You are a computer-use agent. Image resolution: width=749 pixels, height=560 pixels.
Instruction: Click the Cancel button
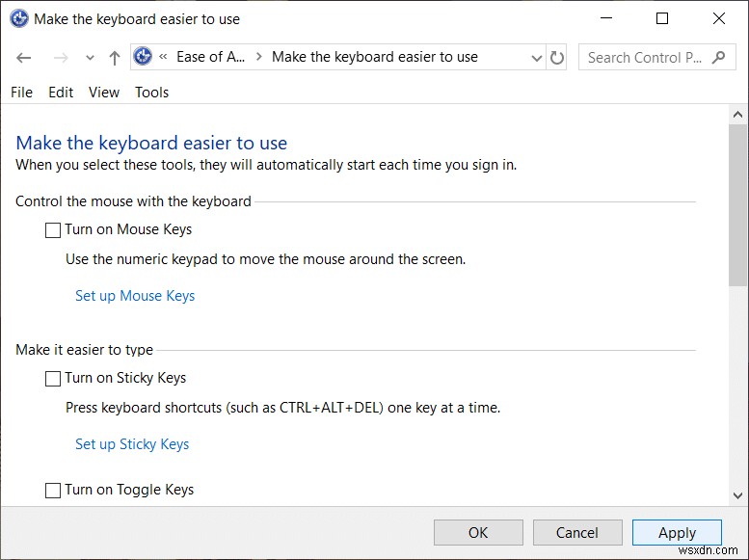577,532
